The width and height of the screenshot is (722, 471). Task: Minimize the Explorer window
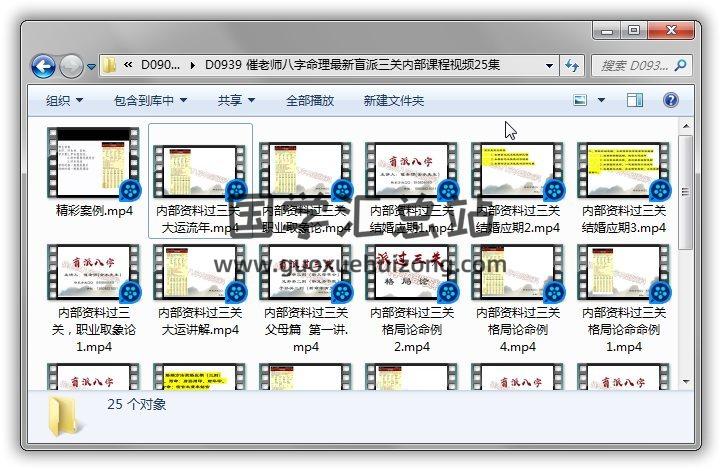(608, 30)
